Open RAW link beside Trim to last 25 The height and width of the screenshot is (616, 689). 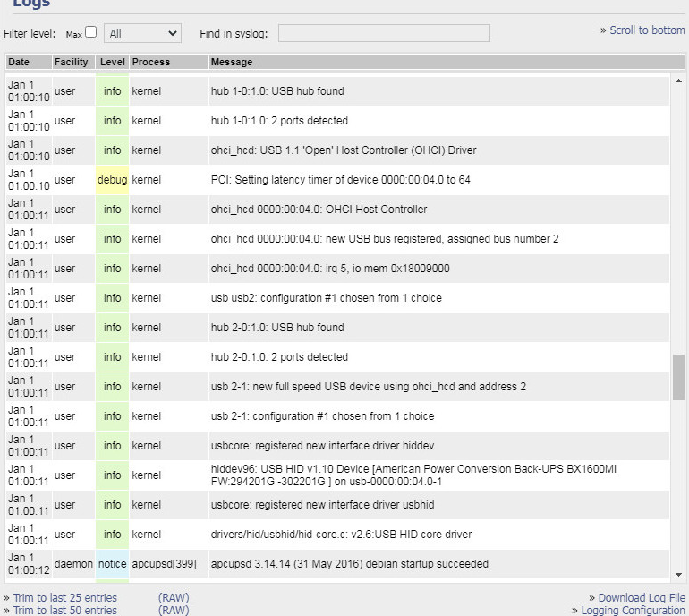click(x=174, y=598)
